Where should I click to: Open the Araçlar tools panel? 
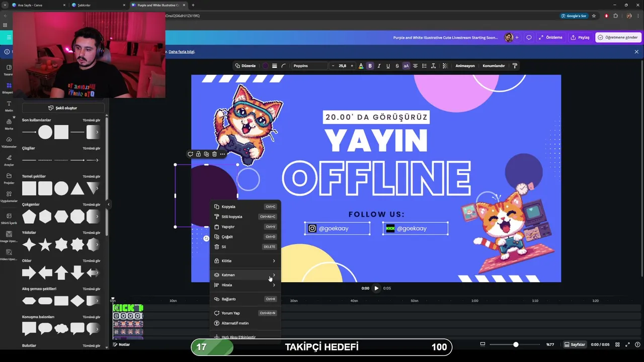(x=9, y=160)
